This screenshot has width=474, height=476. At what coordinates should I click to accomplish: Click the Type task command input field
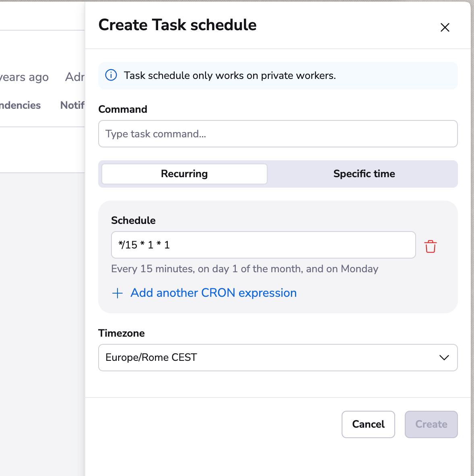tap(278, 134)
